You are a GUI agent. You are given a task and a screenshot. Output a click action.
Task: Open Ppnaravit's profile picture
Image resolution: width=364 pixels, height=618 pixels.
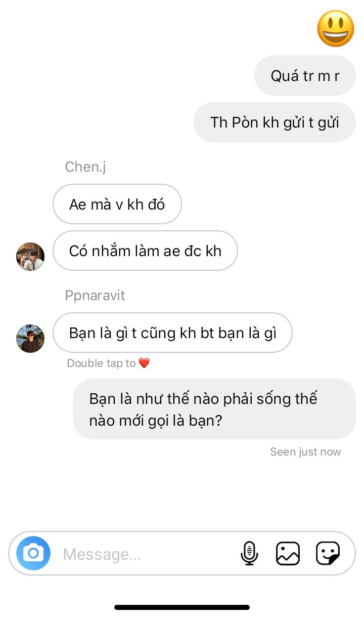pos(30,339)
